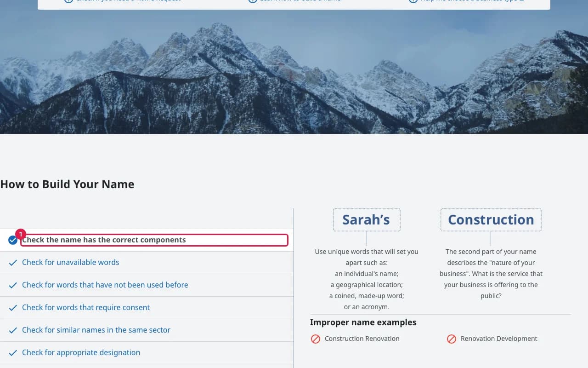Click the checkmark by 'similar names in the same sector'
The width and height of the screenshot is (588, 368).
tap(13, 330)
